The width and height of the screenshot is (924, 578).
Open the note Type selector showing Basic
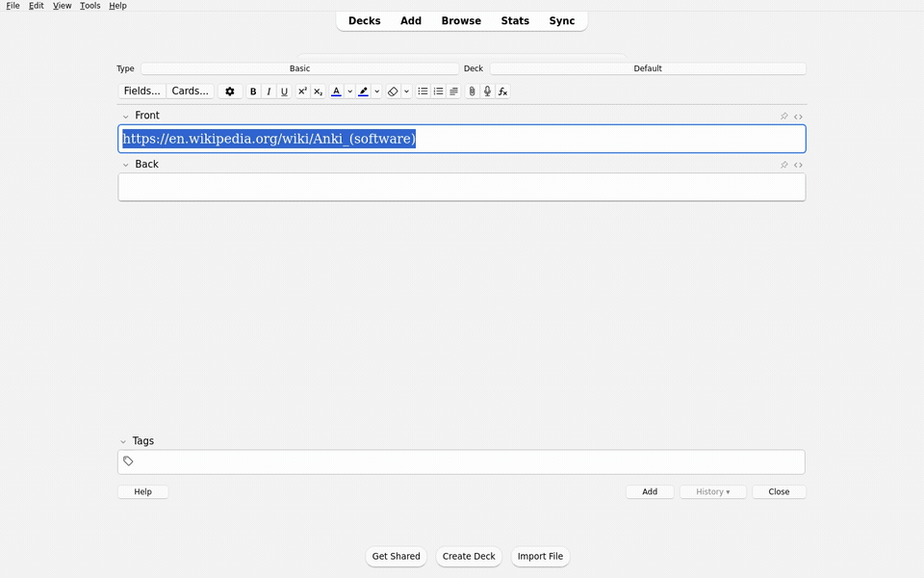(299, 68)
